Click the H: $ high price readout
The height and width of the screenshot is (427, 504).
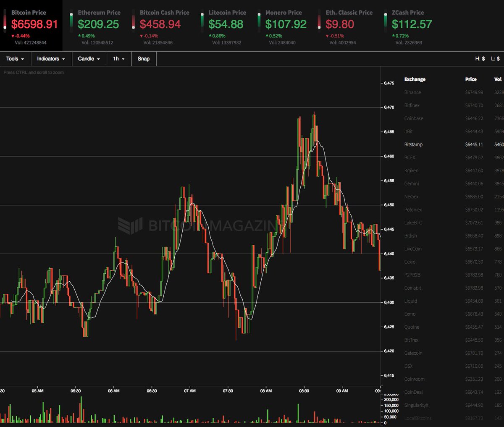click(x=480, y=59)
